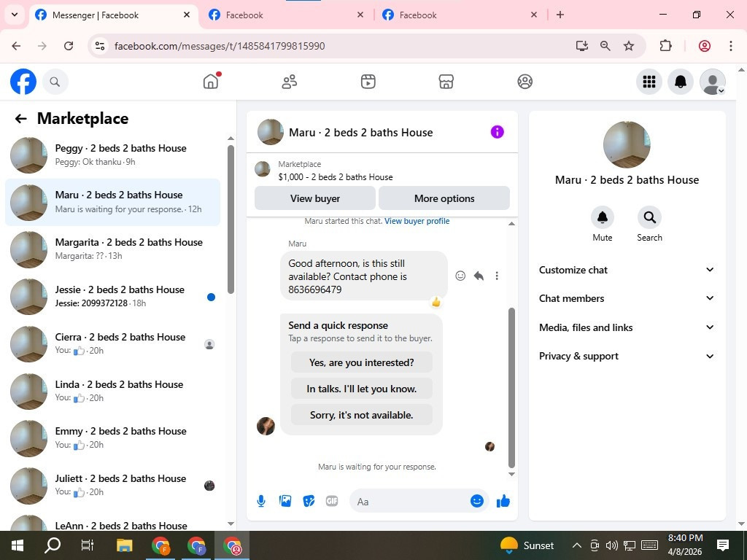The image size is (747, 560).
Task: Open Juliett's conversation in the list
Action: (x=113, y=486)
